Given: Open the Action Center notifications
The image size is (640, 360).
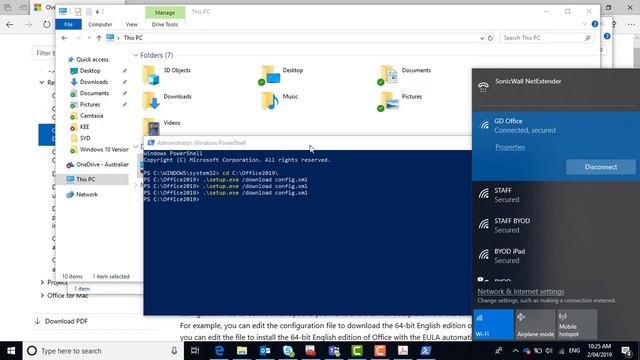Looking at the screenshot, I should [x=627, y=351].
